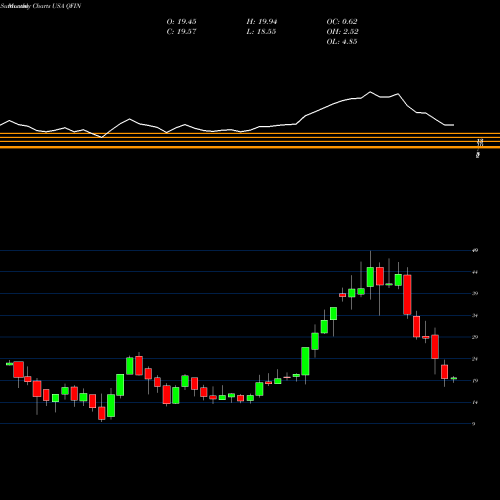Select the low value 'L: 18.55'
Viewport: 500px width, 500px height.
(261, 32)
